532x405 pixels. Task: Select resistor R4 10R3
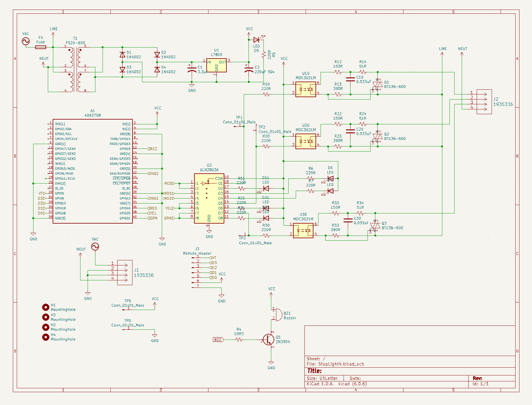239,340
